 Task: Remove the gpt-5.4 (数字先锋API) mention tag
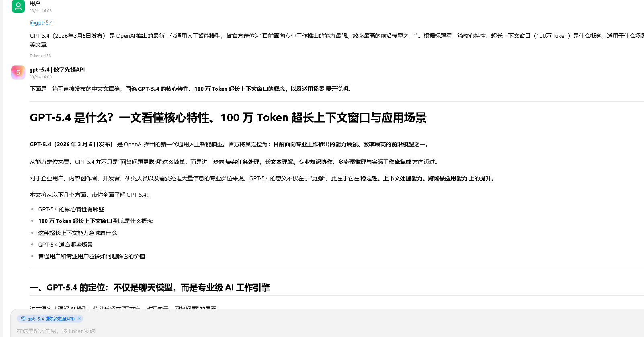(x=79, y=319)
